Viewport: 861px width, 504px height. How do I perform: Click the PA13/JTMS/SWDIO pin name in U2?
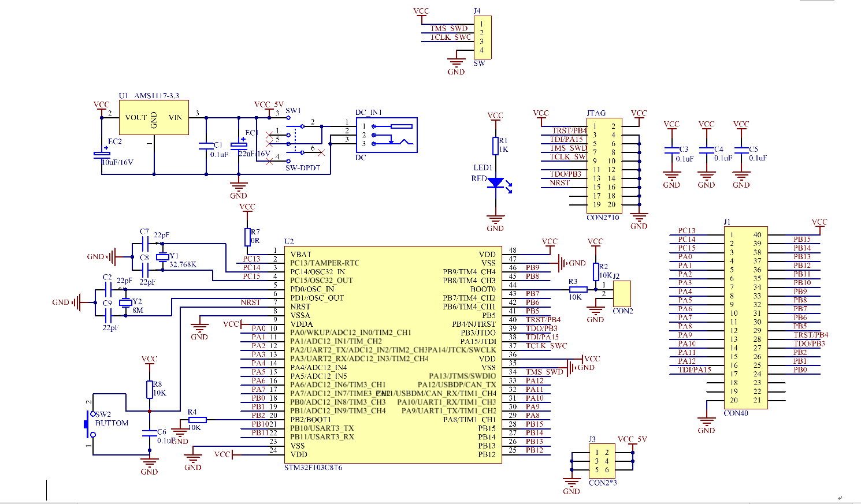462,376
